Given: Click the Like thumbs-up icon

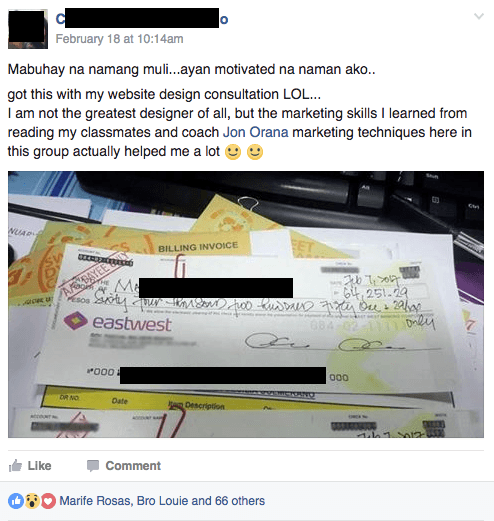Looking at the screenshot, I should coord(15,466).
